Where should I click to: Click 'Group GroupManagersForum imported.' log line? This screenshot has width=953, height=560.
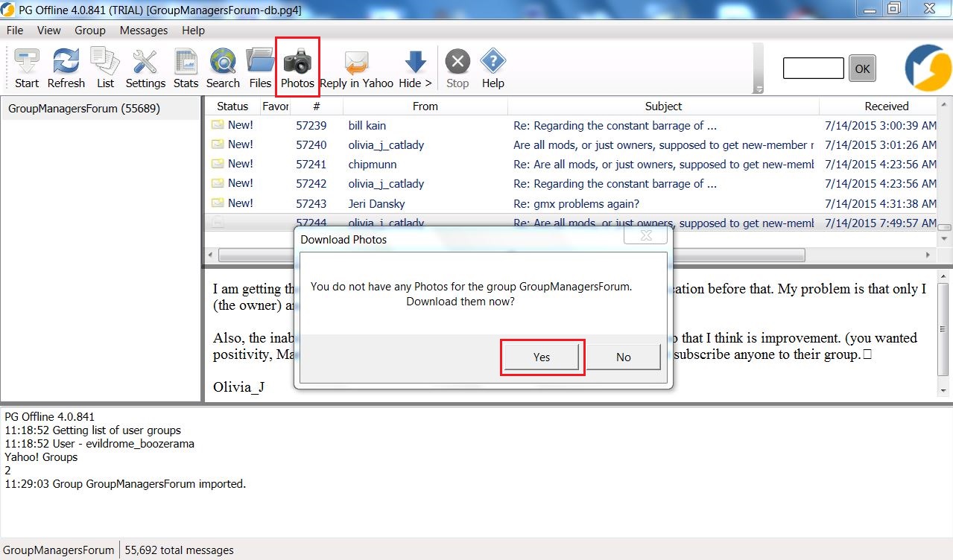tap(125, 484)
